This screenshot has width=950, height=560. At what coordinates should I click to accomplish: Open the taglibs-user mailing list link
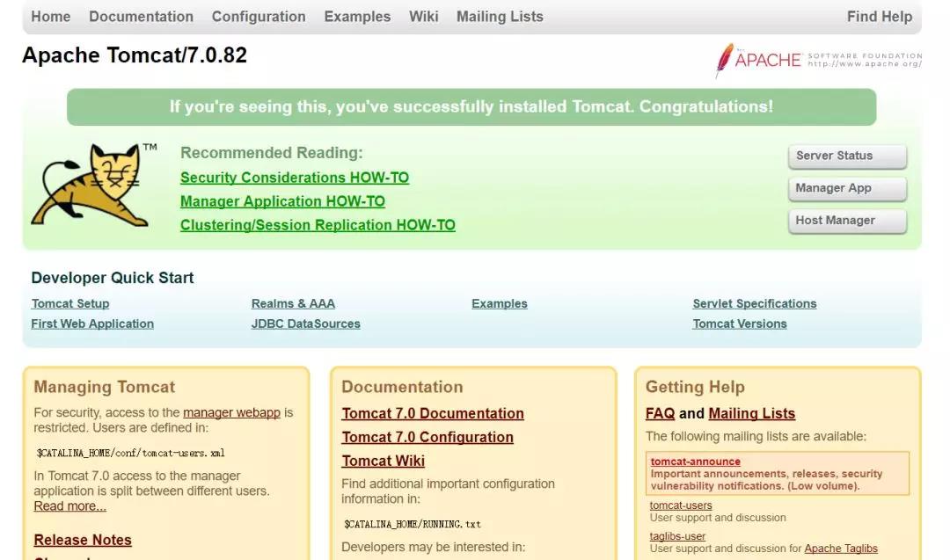(677, 535)
